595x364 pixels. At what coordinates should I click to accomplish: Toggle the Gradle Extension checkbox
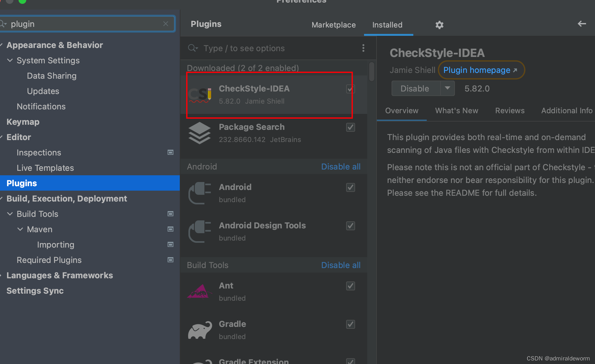[x=351, y=361]
